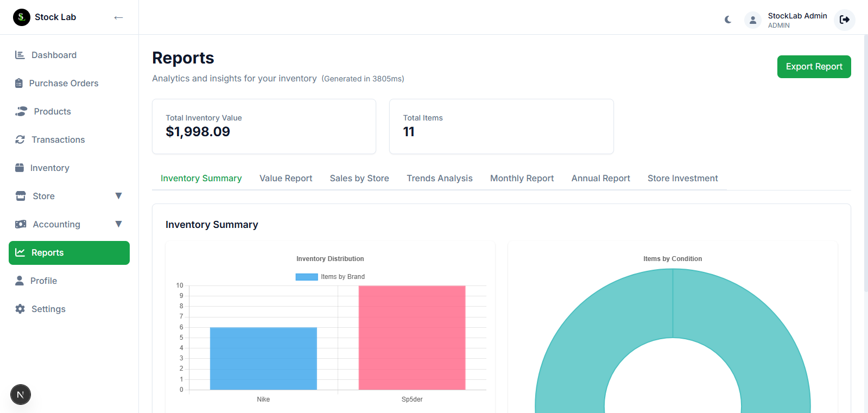Go to Inventory page

coord(69,168)
